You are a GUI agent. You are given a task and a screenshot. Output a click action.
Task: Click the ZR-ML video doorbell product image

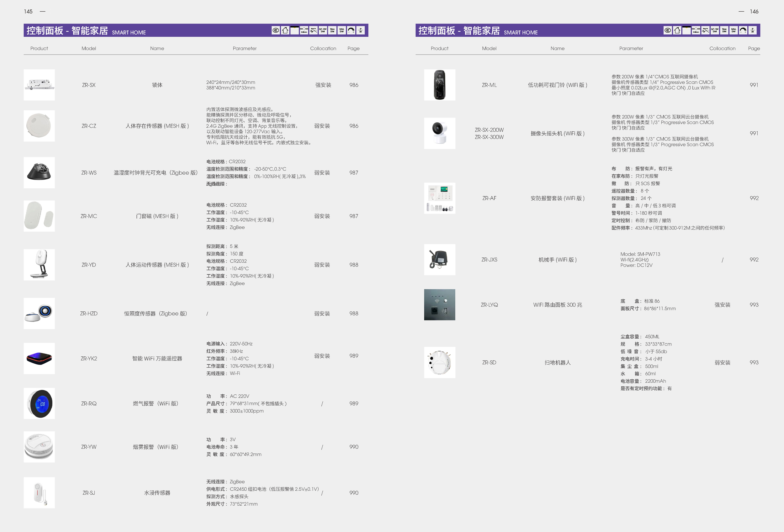point(440,85)
